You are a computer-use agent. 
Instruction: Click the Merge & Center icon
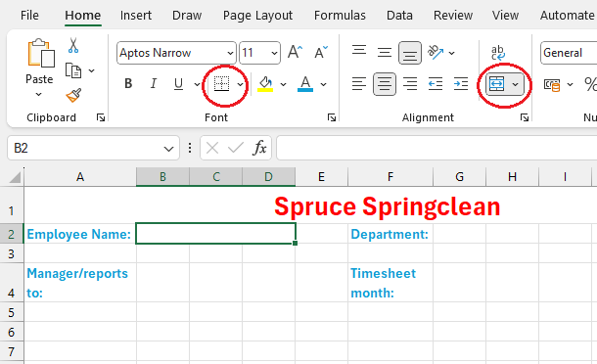click(497, 84)
